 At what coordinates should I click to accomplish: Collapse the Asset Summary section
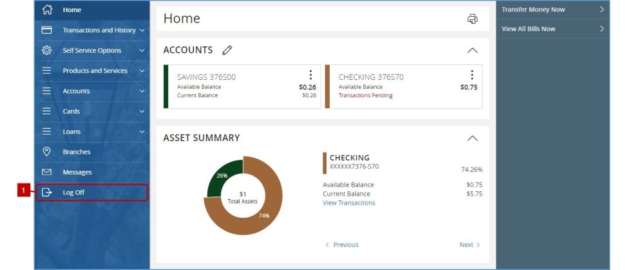[472, 138]
